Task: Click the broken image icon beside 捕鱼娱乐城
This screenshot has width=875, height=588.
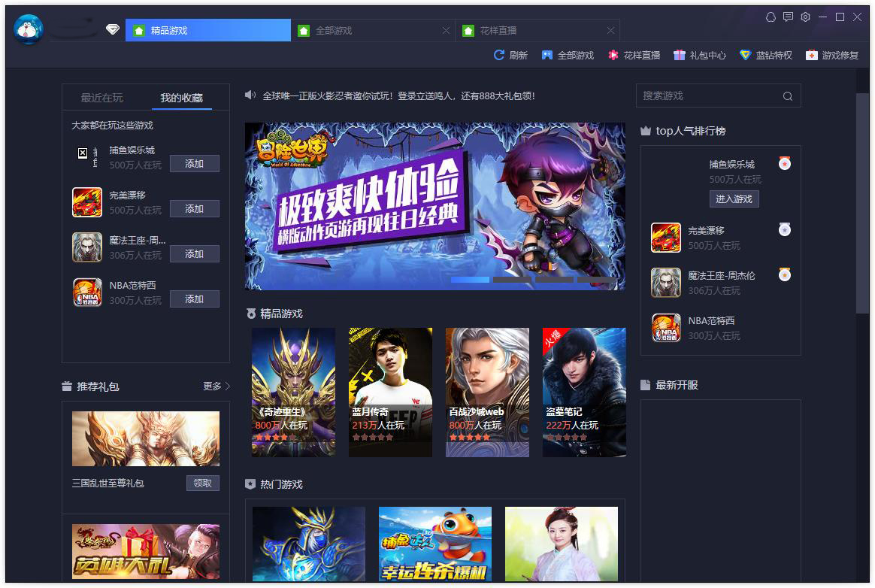Action: pyautogui.click(x=83, y=153)
